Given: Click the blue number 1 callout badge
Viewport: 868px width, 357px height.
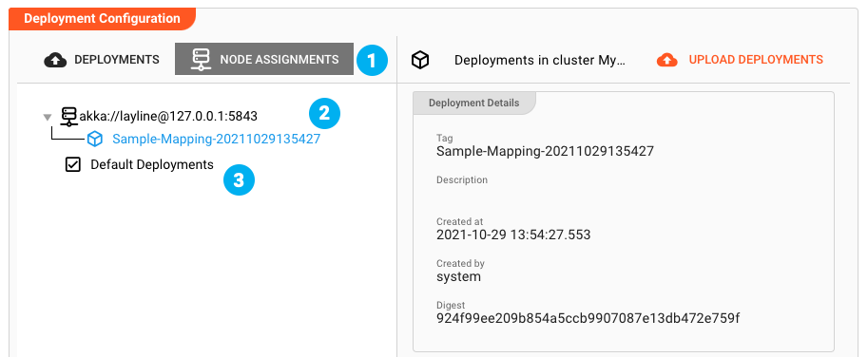Looking at the screenshot, I should click(x=372, y=60).
